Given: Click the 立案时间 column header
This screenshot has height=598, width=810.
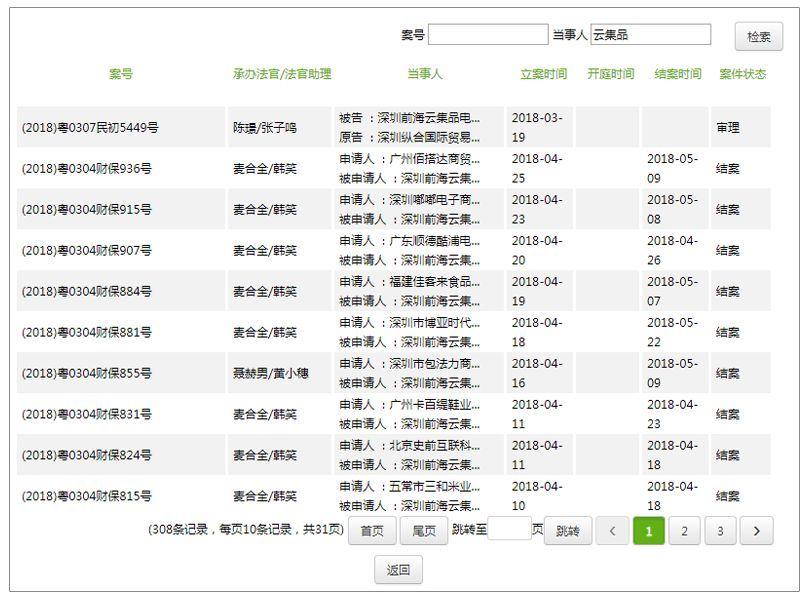Looking at the screenshot, I should tap(543, 74).
